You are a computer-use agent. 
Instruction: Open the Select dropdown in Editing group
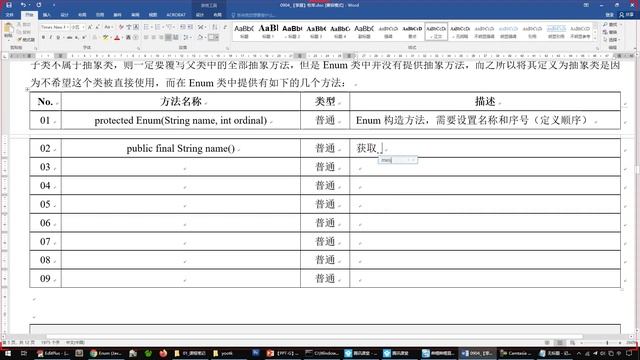pos(611,40)
